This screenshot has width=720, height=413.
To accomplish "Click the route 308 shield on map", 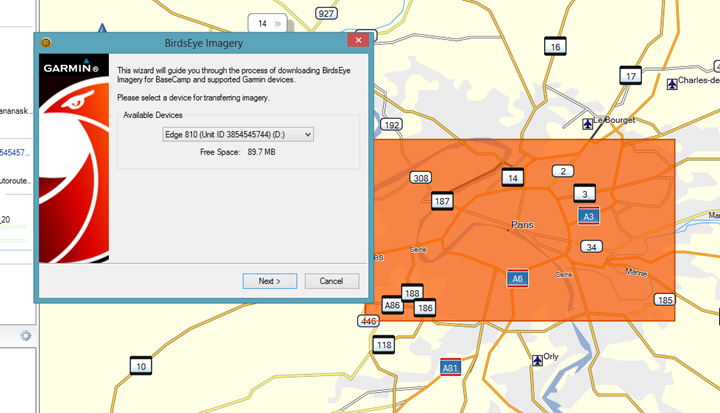I will coord(421,178).
